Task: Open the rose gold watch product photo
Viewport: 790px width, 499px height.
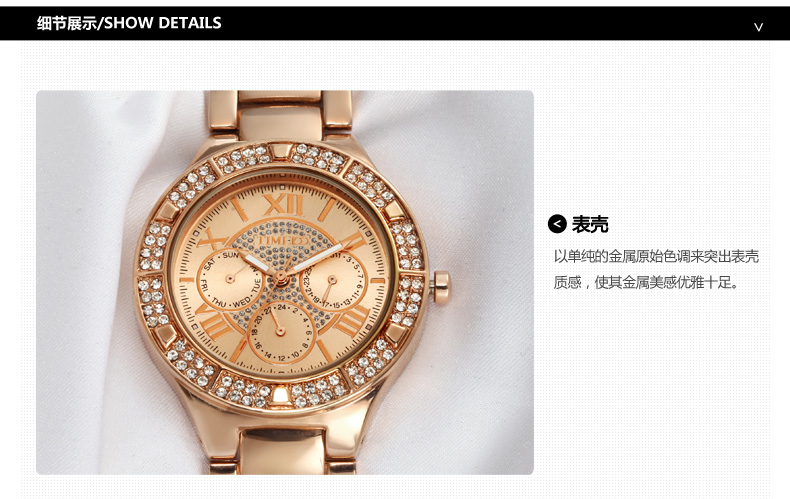Action: click(285, 282)
